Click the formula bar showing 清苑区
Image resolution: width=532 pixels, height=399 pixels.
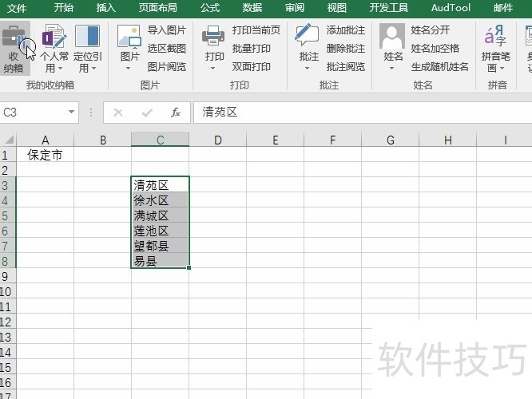[363, 113]
